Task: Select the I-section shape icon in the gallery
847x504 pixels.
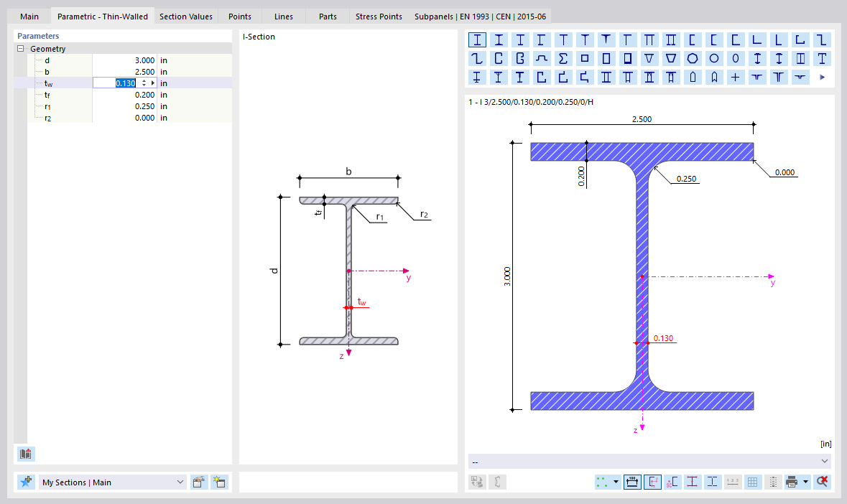Action: click(476, 39)
